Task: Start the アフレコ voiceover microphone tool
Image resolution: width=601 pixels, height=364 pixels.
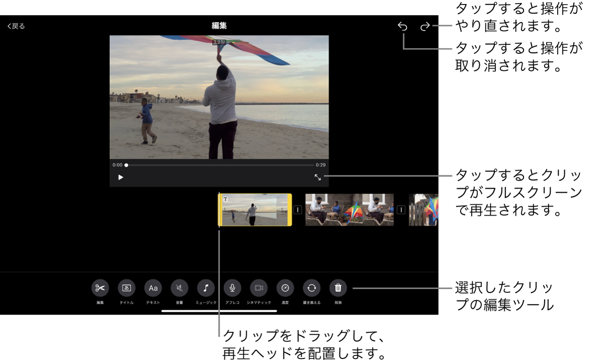Action: coord(232,288)
